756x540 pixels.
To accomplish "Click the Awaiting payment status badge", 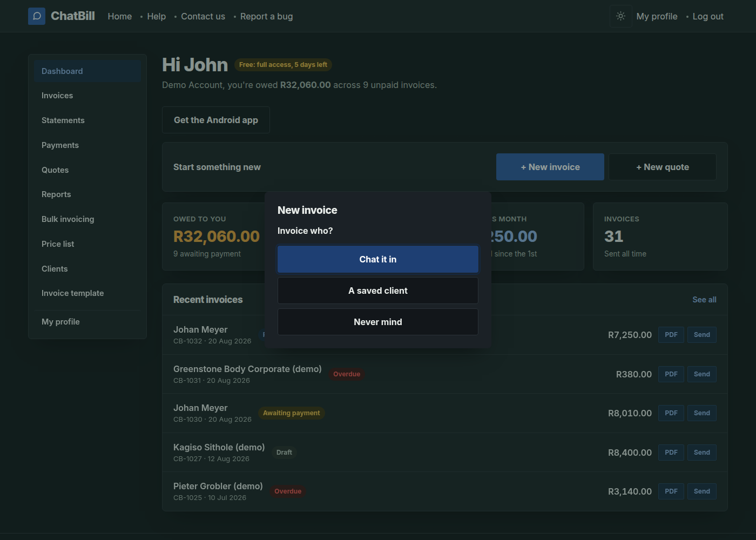I will (292, 413).
